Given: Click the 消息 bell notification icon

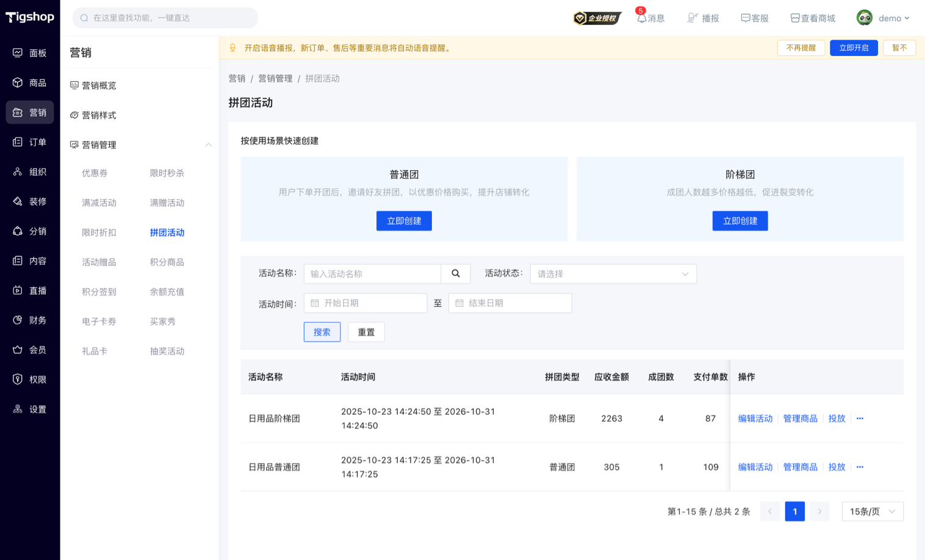Looking at the screenshot, I should pyautogui.click(x=641, y=18).
